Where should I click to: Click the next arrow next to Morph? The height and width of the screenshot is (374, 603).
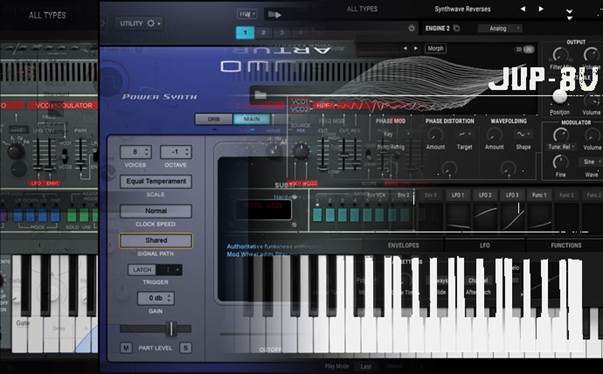tap(416, 48)
